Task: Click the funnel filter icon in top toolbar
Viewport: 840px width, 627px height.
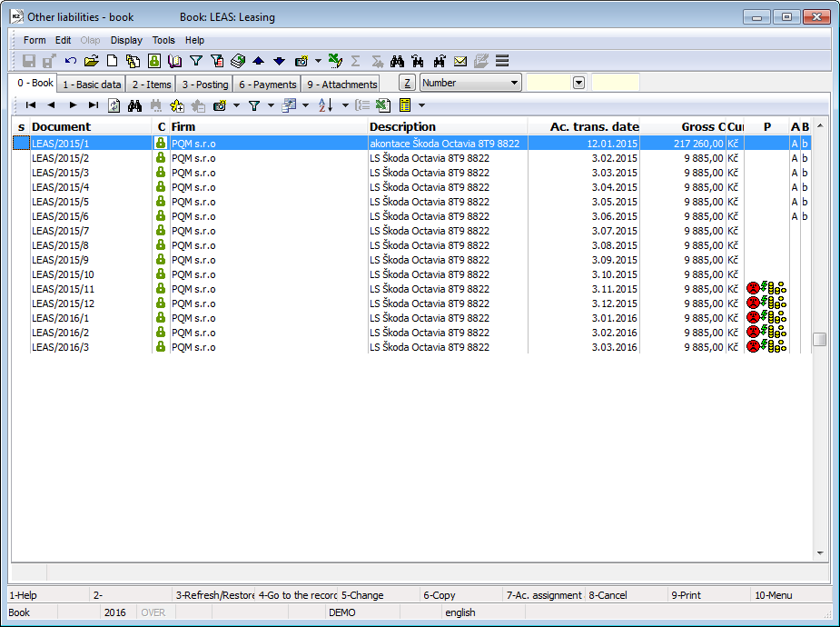Action: point(196,61)
